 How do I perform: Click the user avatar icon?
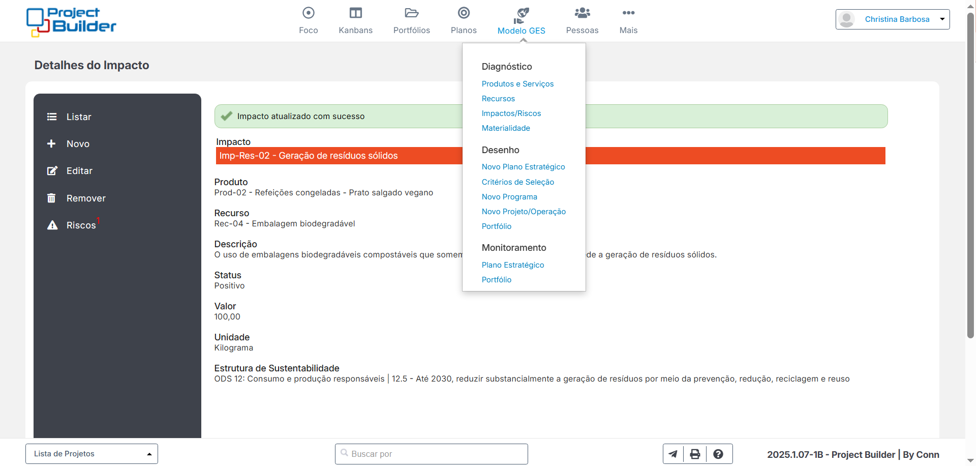coord(846,19)
